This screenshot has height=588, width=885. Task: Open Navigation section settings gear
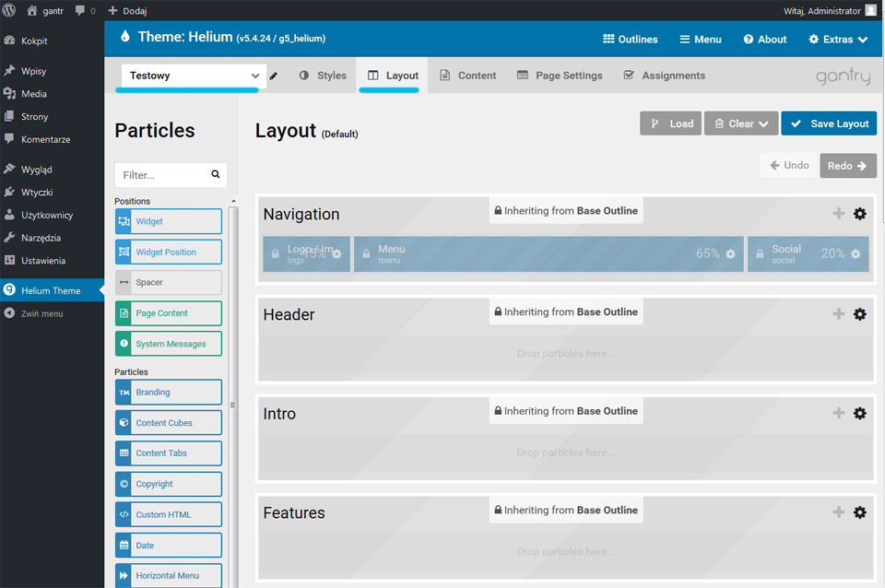[859, 213]
